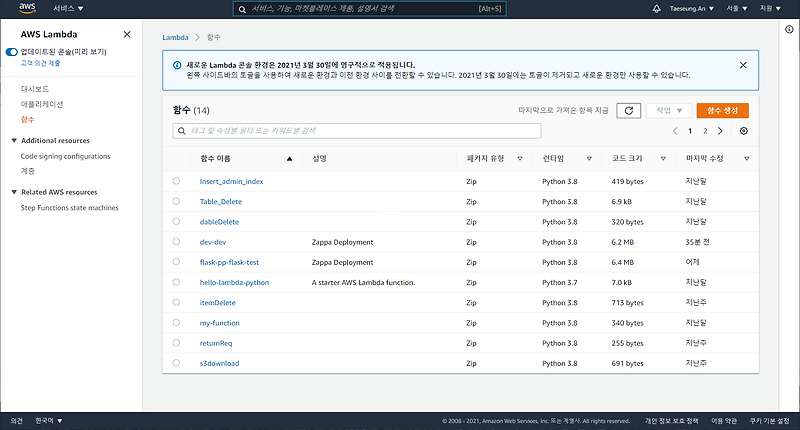Collapse the Related AWS resources section
This screenshot has width=800, height=430.
pos(14,192)
